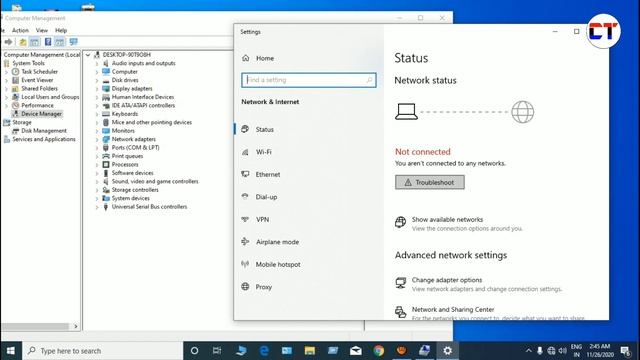Open Microsoft Edge from taskbar

(x=264, y=351)
